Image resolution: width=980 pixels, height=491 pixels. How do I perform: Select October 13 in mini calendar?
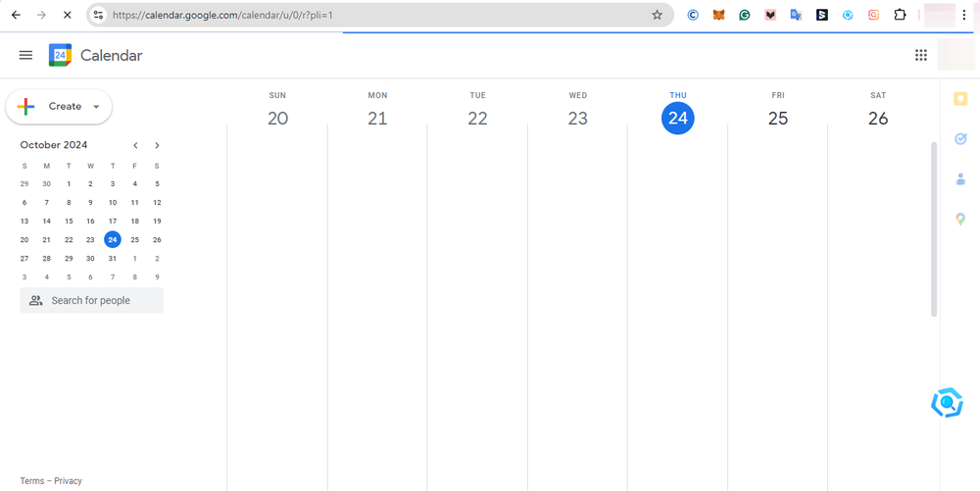point(24,221)
